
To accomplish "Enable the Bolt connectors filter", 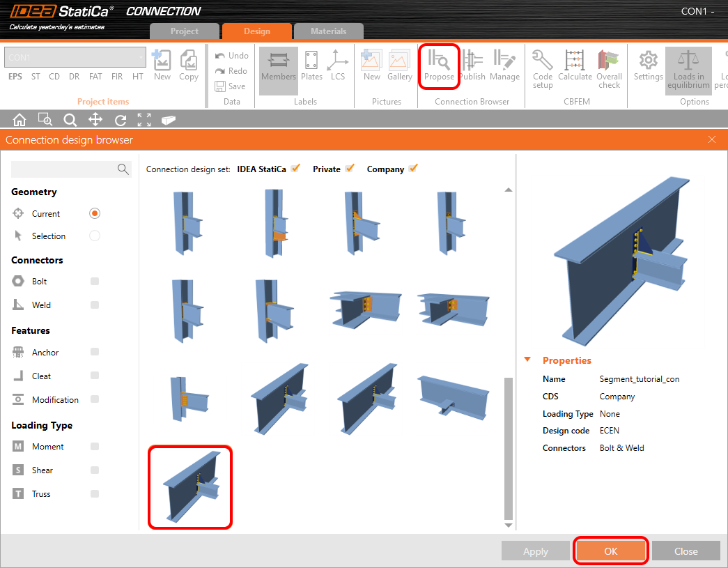I will tap(95, 282).
